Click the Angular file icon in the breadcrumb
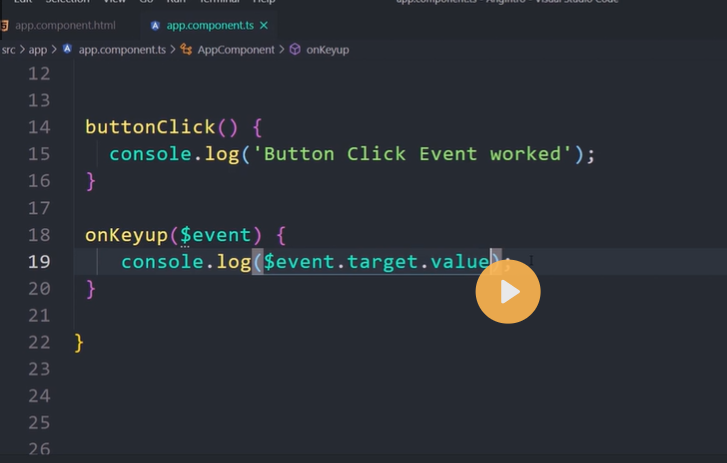Image resolution: width=727 pixels, height=463 pixels. [67, 49]
